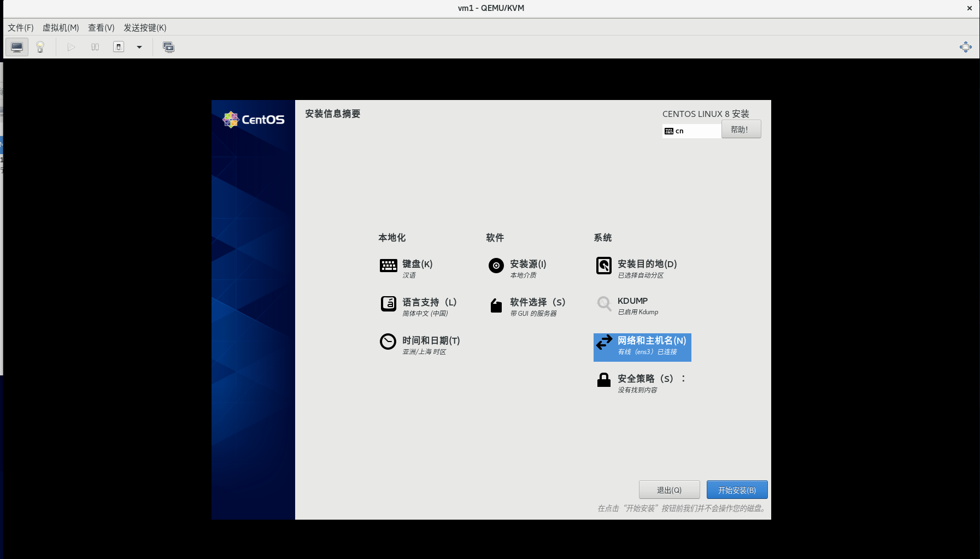Show virtual hardware details lightbulb icon
This screenshot has width=980, height=559.
(40, 47)
